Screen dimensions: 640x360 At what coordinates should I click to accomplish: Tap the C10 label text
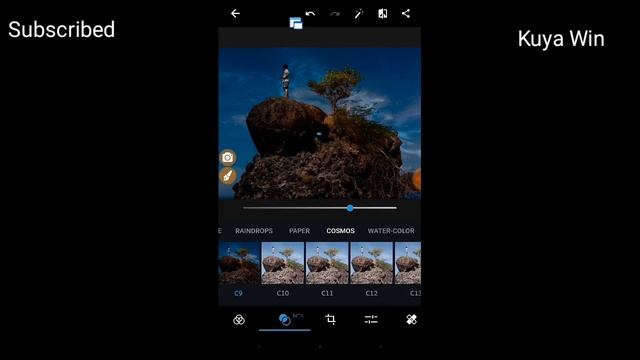pyautogui.click(x=283, y=293)
